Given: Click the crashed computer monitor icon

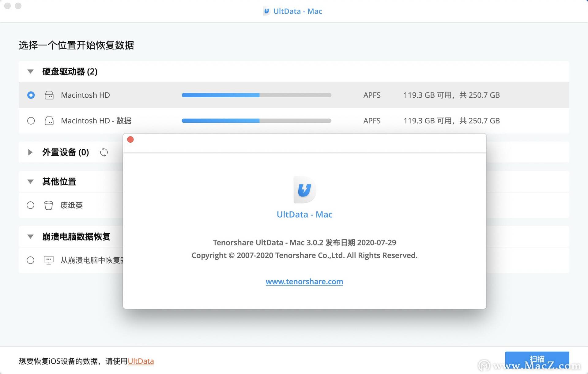Looking at the screenshot, I should 49,260.
